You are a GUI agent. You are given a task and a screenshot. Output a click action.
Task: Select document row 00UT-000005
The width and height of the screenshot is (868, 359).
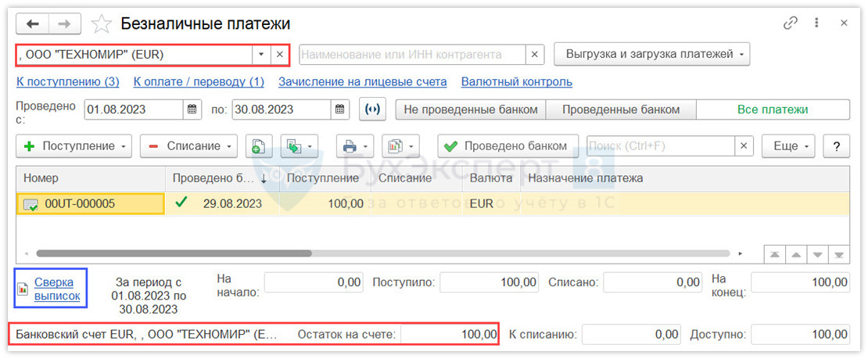[x=90, y=203]
